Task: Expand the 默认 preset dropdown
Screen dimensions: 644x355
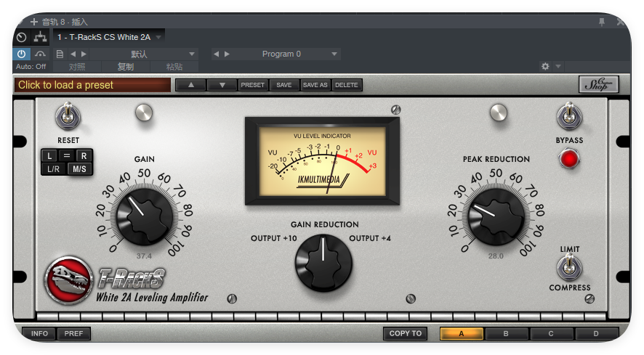Action: (x=191, y=54)
